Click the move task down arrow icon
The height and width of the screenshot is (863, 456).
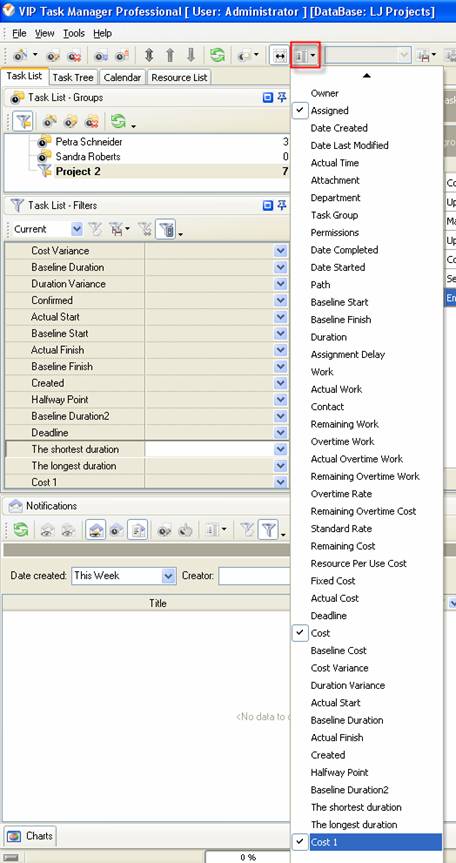point(190,56)
